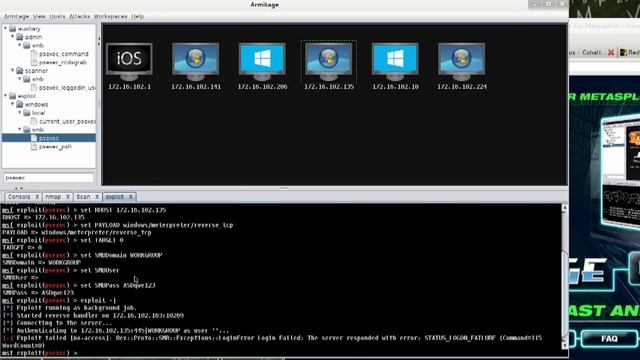Image resolution: width=640 pixels, height=360 pixels.
Task: Click the 'set PAYLOAD windows/meterpreter/reverse_tcp' line
Action: click(x=118, y=225)
